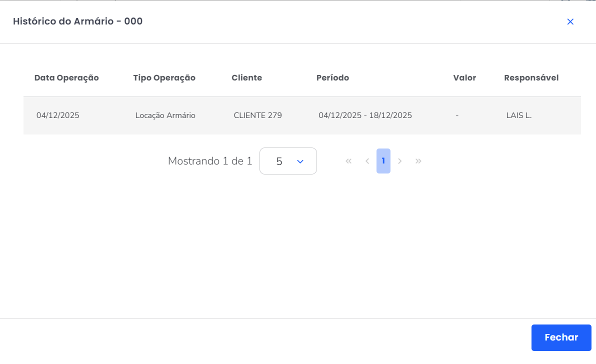The height and width of the screenshot is (364, 596).
Task: Select the period 04/12/2025 - 18/12/2025 cell
Action: [365, 115]
